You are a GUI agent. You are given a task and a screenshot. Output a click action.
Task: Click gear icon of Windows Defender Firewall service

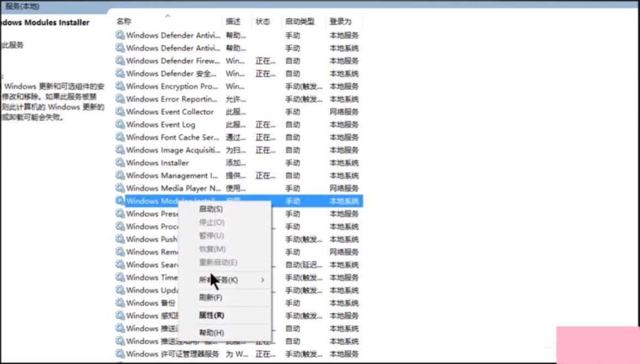click(x=120, y=61)
